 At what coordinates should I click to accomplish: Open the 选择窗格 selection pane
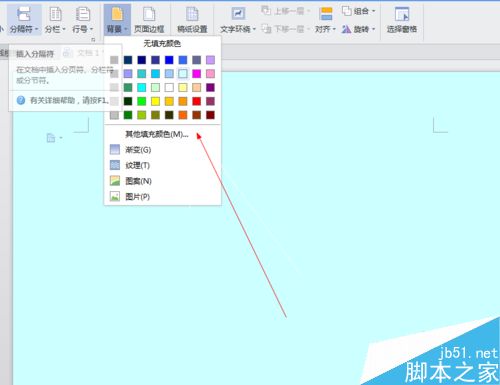[x=402, y=20]
